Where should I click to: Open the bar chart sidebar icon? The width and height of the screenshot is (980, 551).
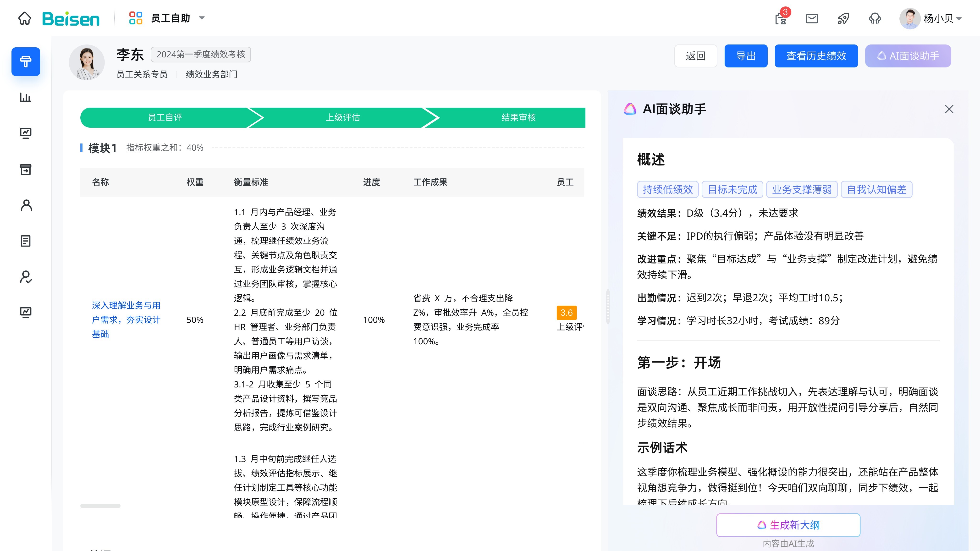point(26,97)
